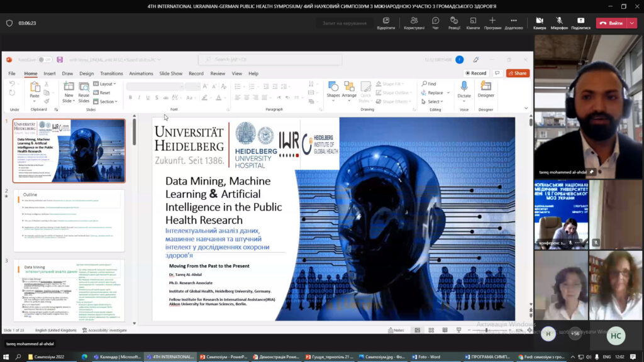Click the red Share button in PowerPoint
The height and width of the screenshot is (362, 644).
518,73
